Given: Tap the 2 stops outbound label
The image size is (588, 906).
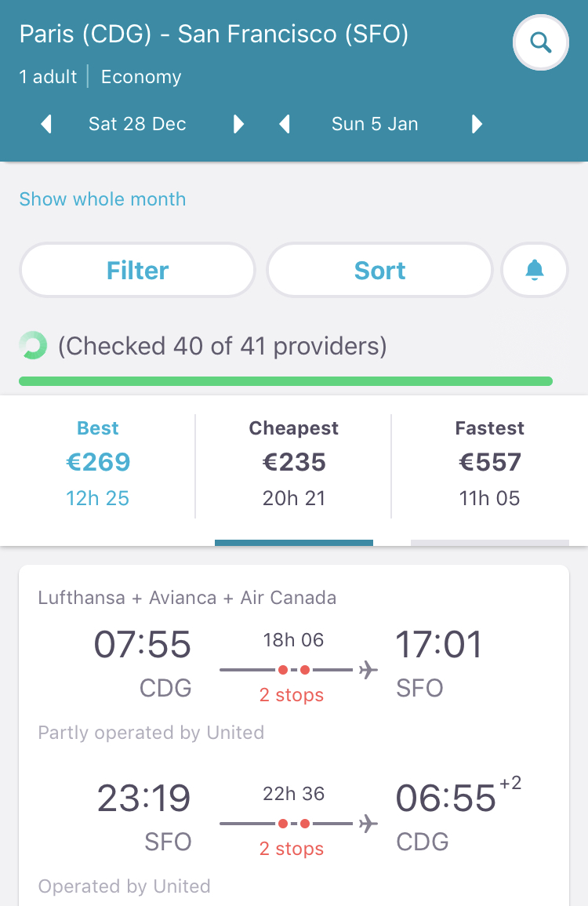Looking at the screenshot, I should (x=291, y=694).
